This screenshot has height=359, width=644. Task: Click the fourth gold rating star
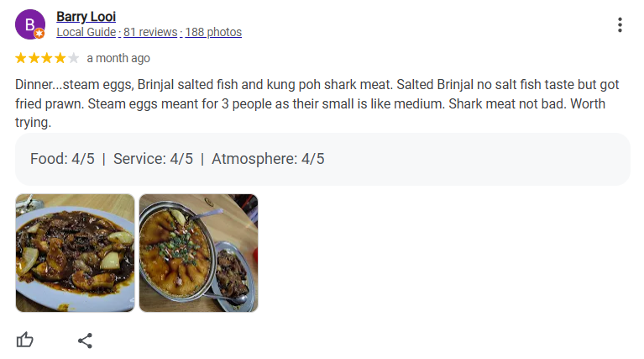click(x=60, y=58)
